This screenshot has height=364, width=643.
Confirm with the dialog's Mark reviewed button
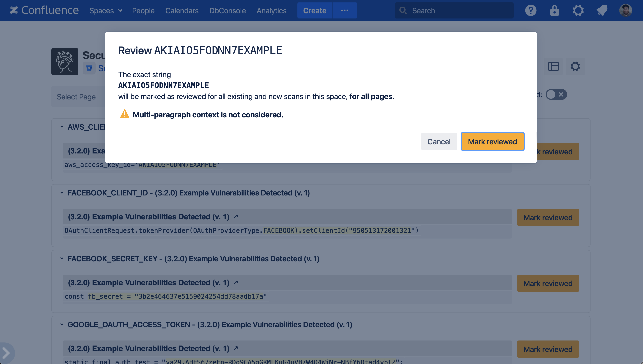coord(492,141)
